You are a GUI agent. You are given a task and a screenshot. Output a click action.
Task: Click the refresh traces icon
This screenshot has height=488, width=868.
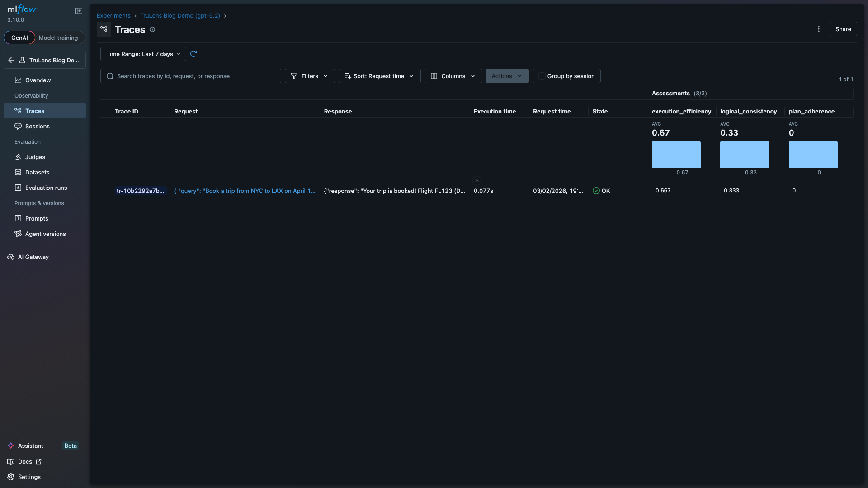(x=193, y=54)
